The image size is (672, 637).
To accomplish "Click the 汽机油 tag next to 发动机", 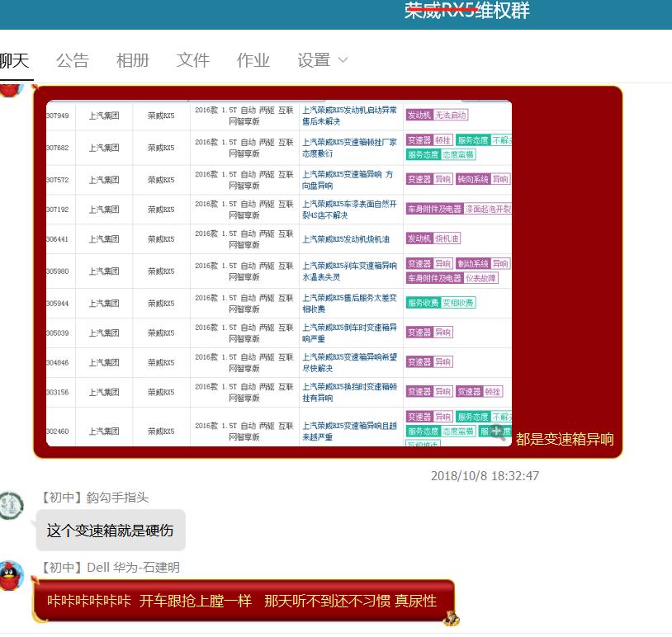I will tap(446, 238).
